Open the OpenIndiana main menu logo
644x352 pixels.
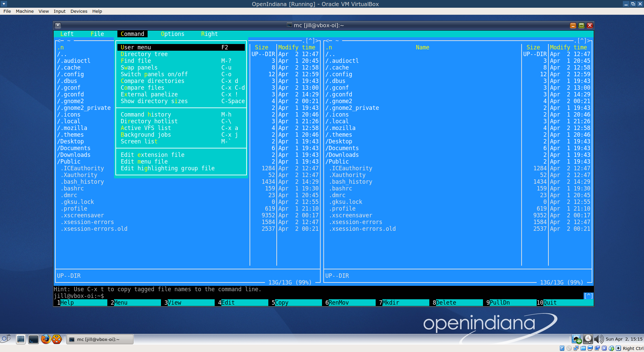coord(6,339)
